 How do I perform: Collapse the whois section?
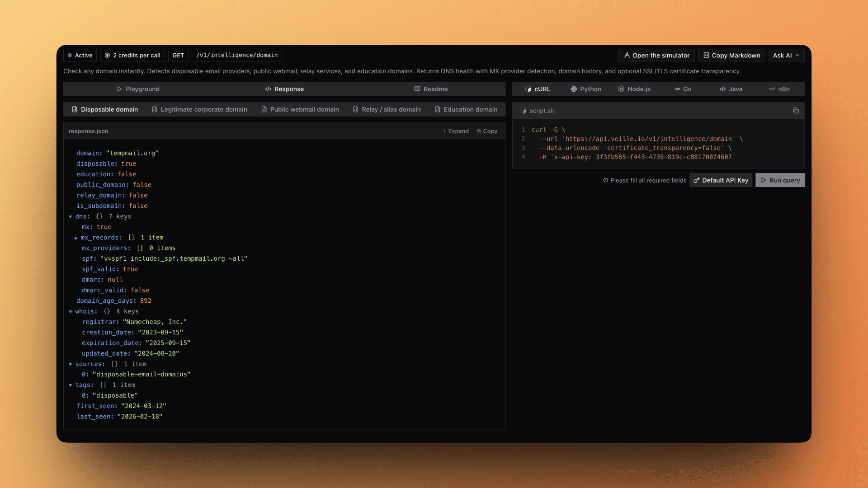tap(71, 311)
